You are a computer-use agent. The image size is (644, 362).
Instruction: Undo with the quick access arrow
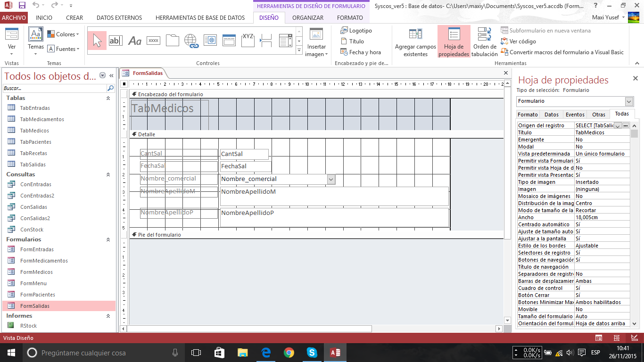(36, 6)
